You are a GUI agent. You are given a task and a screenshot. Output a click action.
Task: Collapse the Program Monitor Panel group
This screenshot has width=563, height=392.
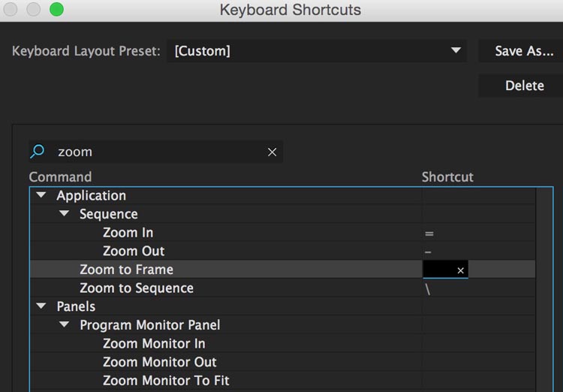[65, 325]
